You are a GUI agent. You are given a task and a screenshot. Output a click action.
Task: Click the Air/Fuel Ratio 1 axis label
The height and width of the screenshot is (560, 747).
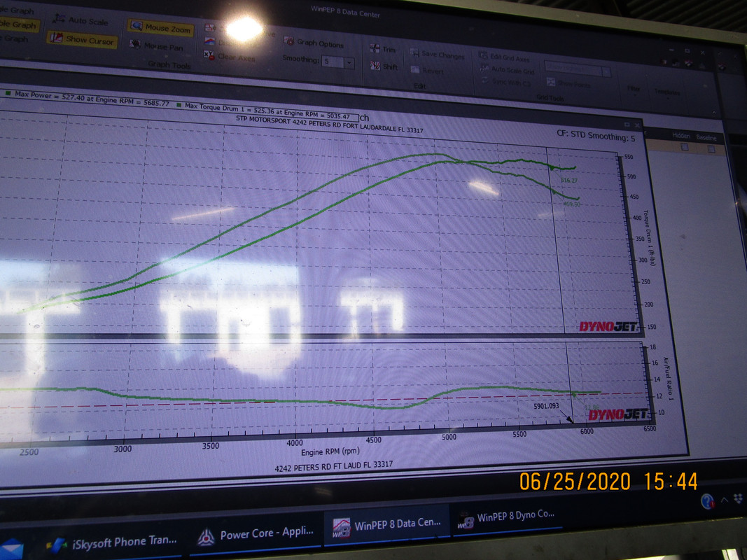click(668, 379)
